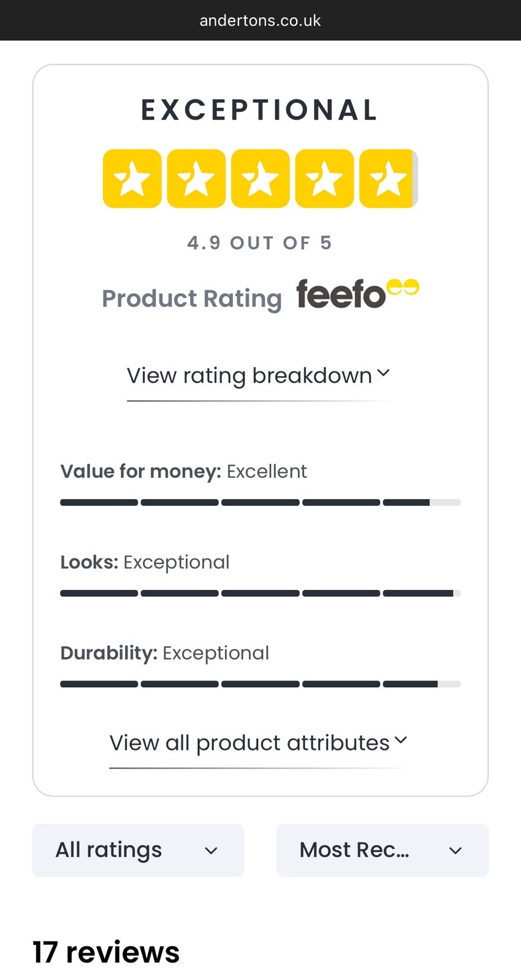Open the All ratings filter dropdown
Screen dimensions: 521x980
click(138, 850)
